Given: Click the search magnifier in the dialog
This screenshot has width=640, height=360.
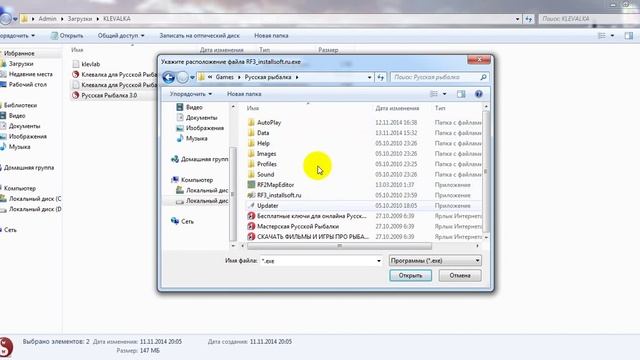Looking at the screenshot, I should pyautogui.click(x=483, y=77).
